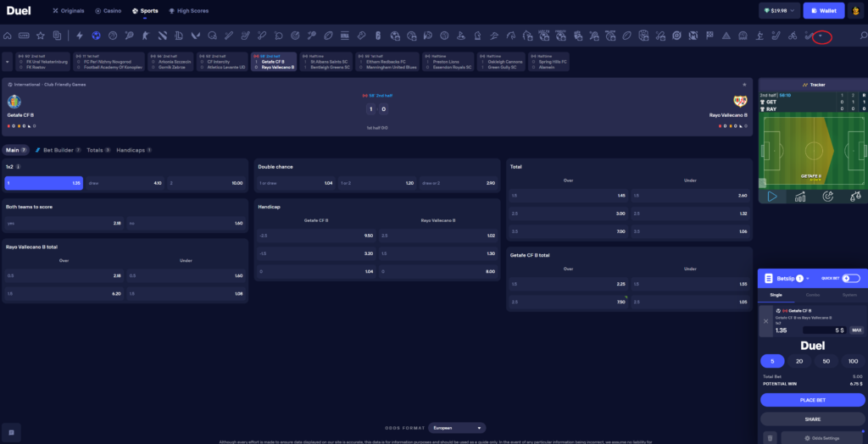This screenshot has width=868, height=444.
Task: Open the Casino menu
Action: (108, 10)
